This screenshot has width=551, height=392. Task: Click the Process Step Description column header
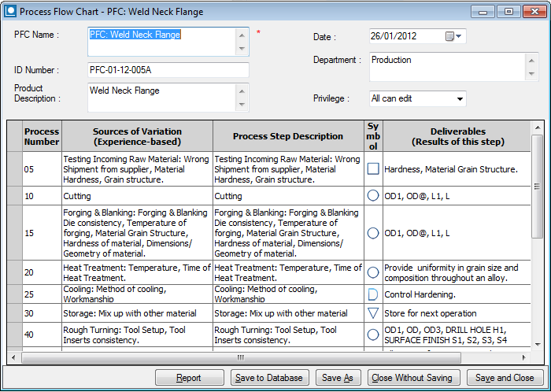pyautogui.click(x=288, y=136)
